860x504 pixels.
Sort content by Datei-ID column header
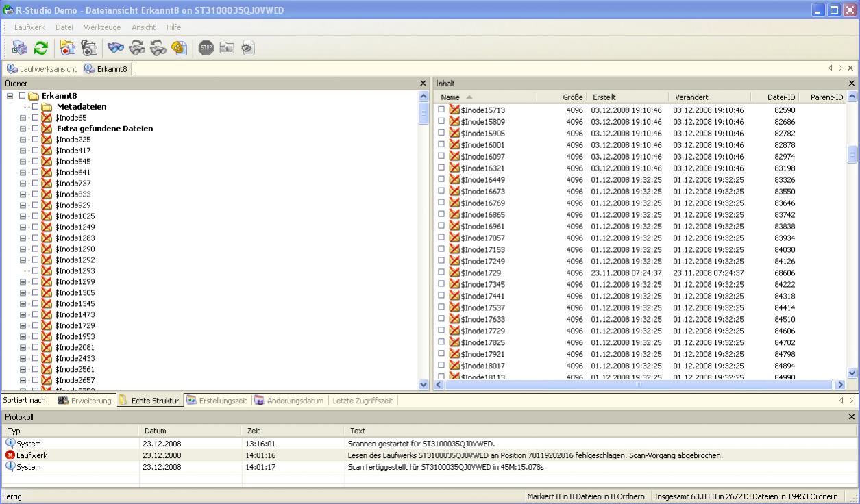(774, 97)
